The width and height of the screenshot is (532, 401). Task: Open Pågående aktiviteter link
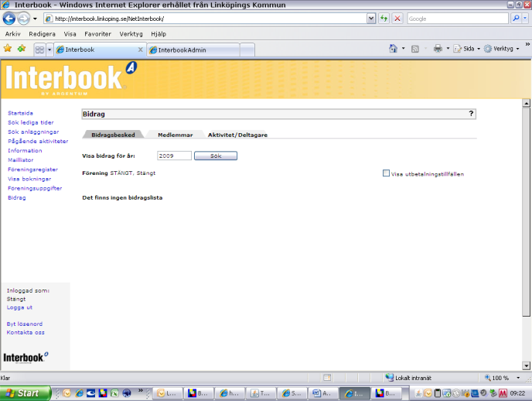[x=38, y=141]
